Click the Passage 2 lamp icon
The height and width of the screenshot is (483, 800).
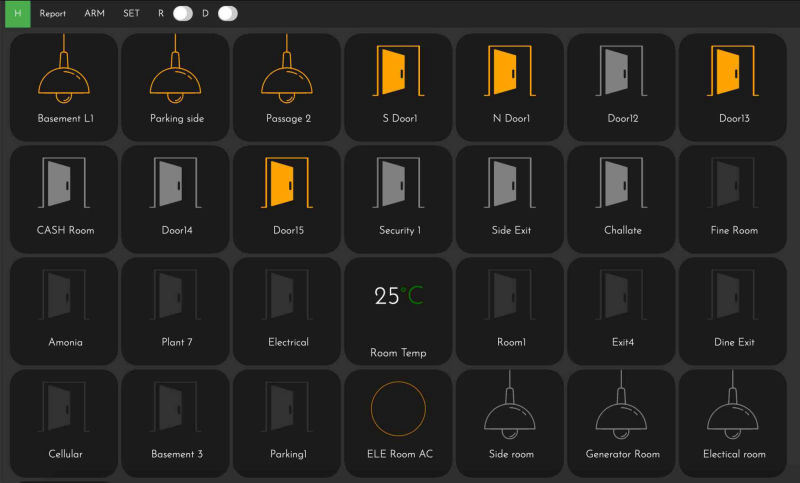[288, 72]
